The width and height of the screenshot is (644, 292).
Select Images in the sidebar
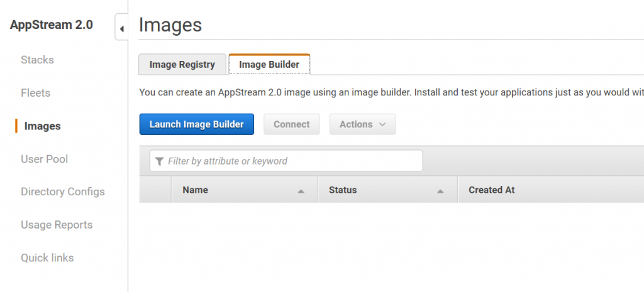coord(42,126)
